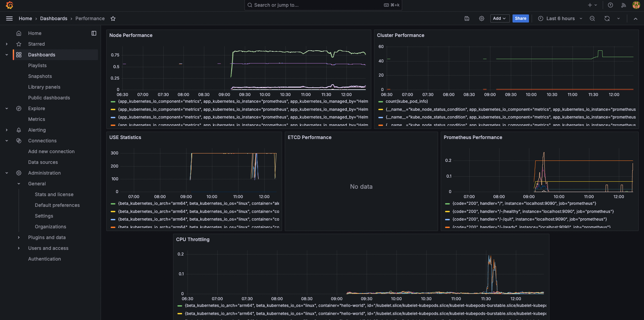
Task: Click the Administration gear icon
Action: click(x=19, y=173)
